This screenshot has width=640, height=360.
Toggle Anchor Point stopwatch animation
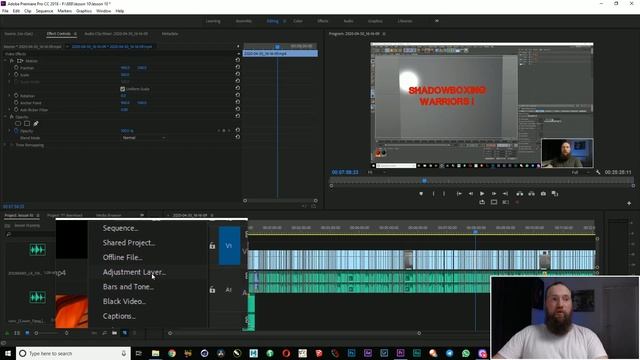point(16,102)
